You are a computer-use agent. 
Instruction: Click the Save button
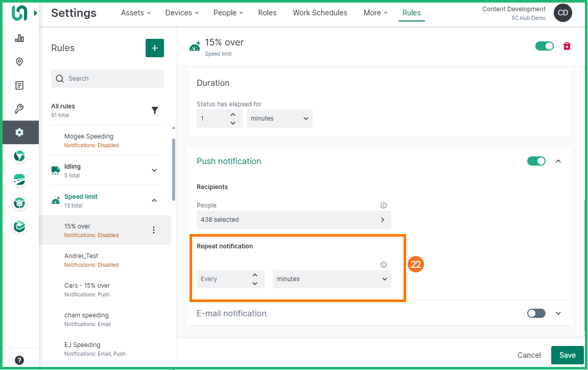pyautogui.click(x=567, y=355)
